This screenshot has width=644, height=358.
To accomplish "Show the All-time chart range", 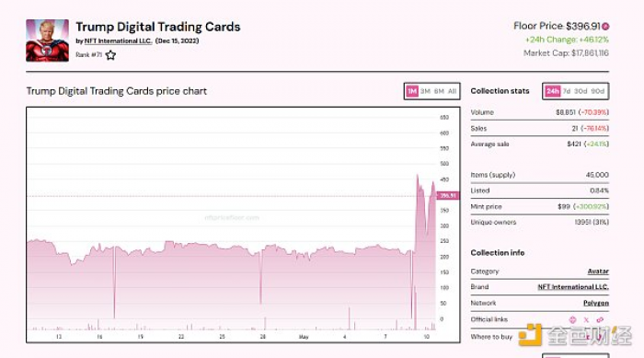I will [x=453, y=91].
